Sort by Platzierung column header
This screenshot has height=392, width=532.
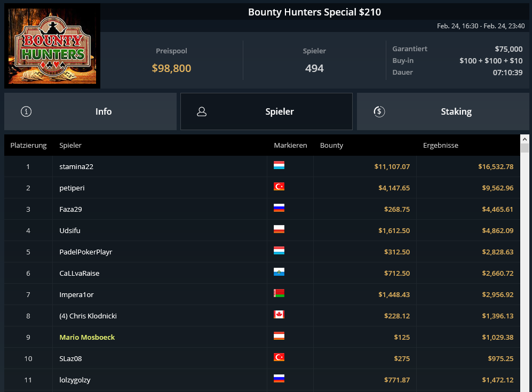pos(28,145)
